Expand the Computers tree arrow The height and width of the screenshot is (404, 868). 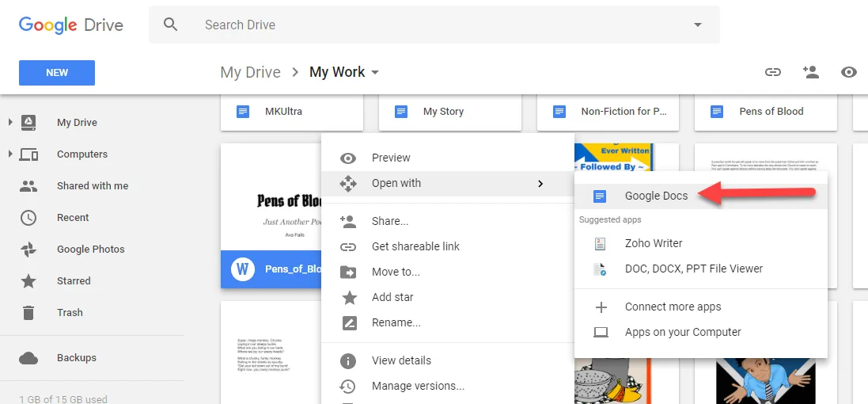pos(10,154)
